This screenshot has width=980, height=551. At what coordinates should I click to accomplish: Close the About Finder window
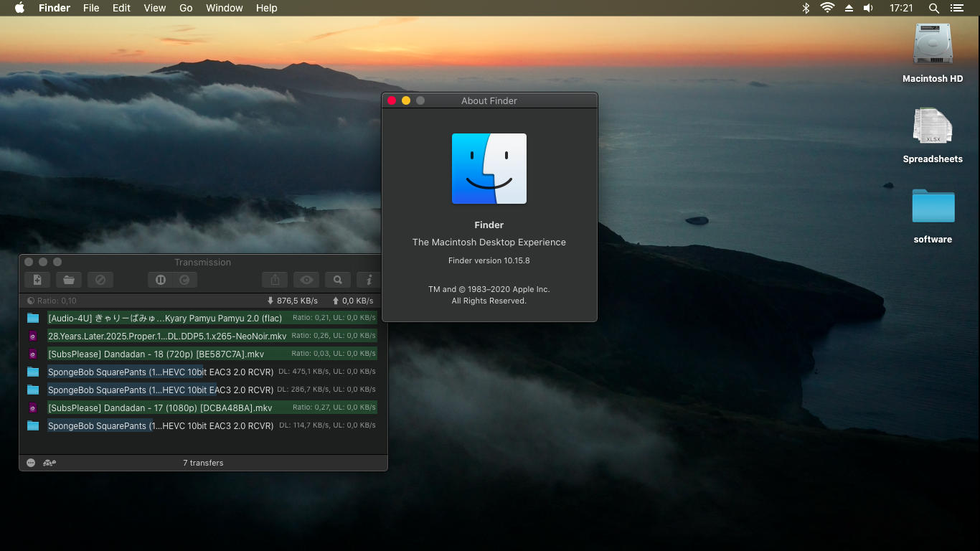pyautogui.click(x=392, y=100)
